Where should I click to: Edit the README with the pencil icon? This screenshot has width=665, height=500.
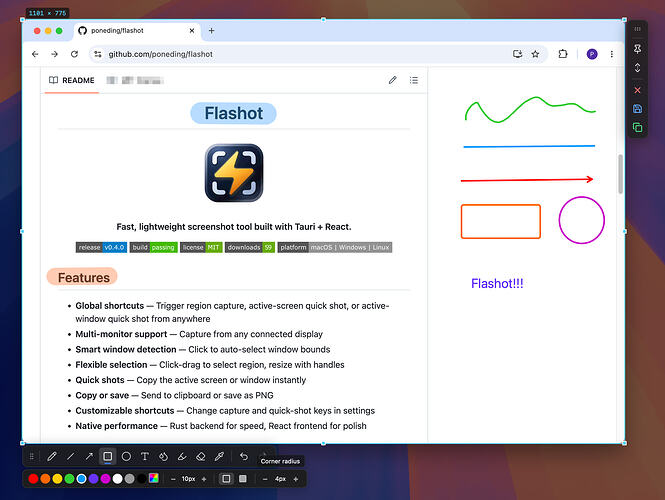pos(393,80)
